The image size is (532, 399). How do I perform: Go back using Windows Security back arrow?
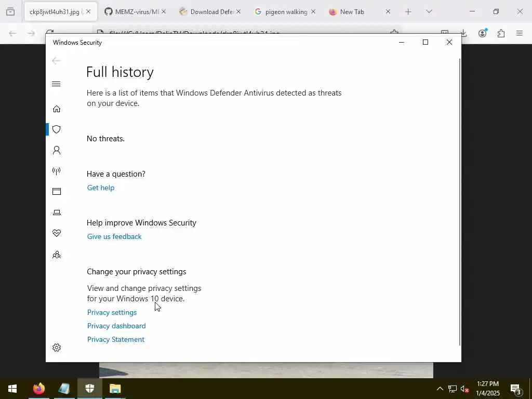pyautogui.click(x=56, y=61)
